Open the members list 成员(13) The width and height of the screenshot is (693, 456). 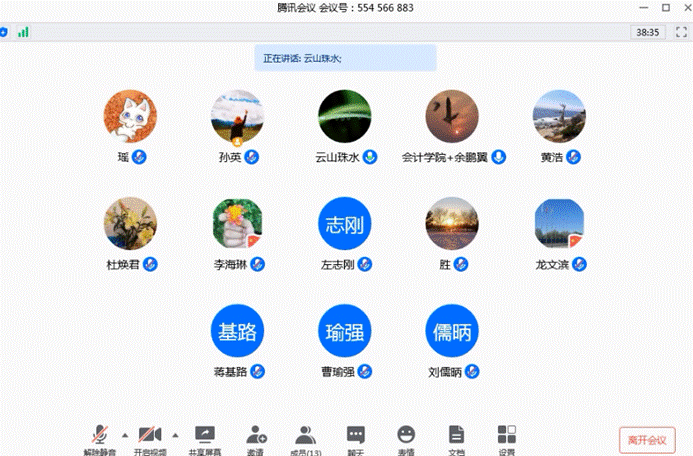[305, 436]
